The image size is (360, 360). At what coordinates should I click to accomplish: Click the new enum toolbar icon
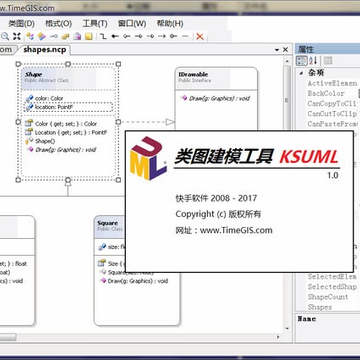click(x=65, y=36)
